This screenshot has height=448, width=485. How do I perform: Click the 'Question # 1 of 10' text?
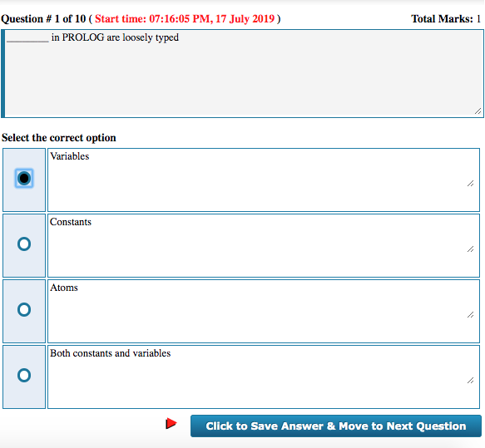tap(43, 19)
